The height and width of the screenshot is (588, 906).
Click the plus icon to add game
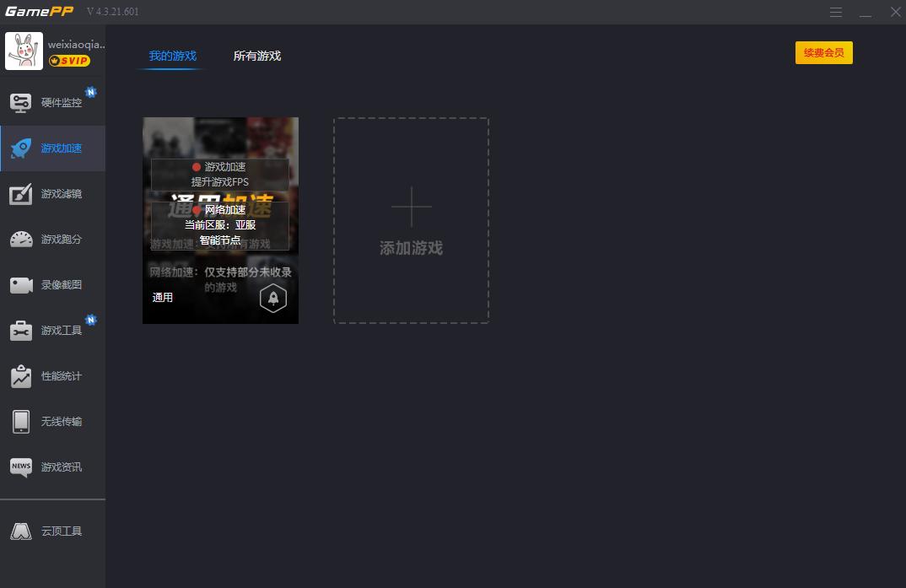[x=412, y=206]
